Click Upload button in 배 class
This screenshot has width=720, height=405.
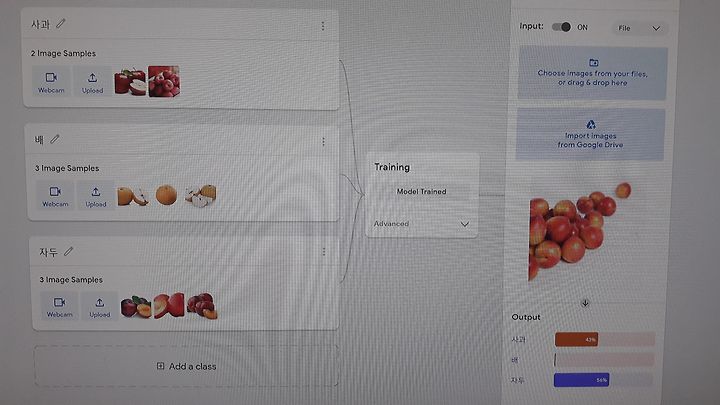click(96, 196)
